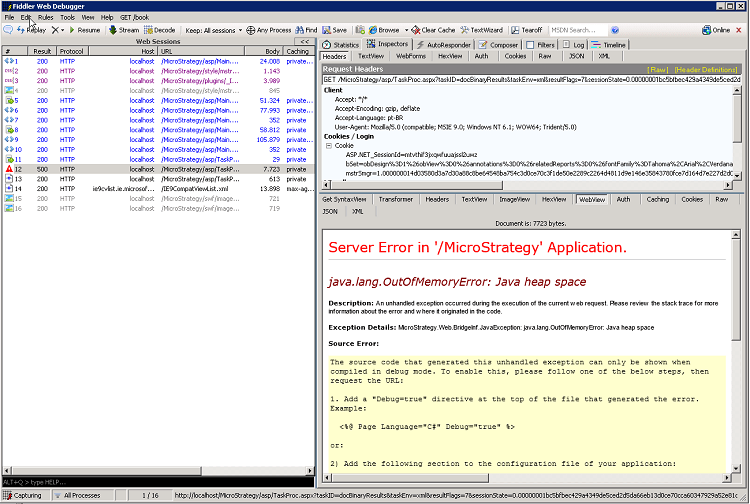The image size is (750, 504).
Task: Click the comment balloon toolbar icon
Action: coord(8,30)
